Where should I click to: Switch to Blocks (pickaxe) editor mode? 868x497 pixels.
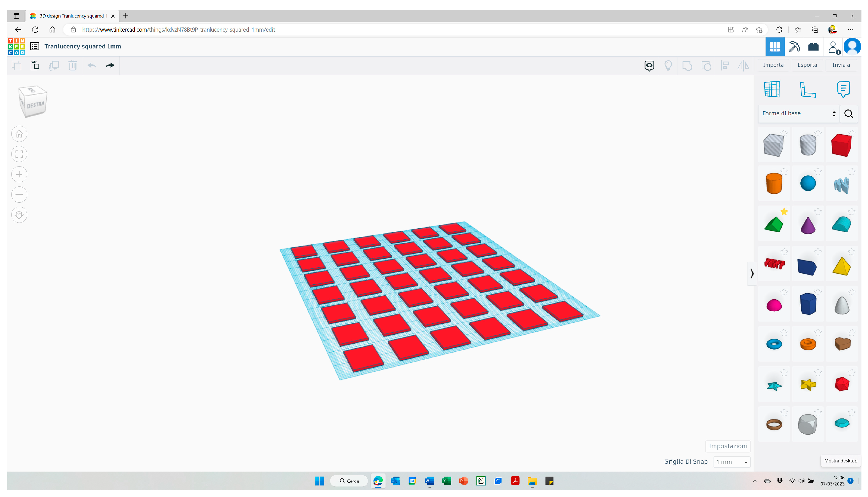(x=794, y=47)
